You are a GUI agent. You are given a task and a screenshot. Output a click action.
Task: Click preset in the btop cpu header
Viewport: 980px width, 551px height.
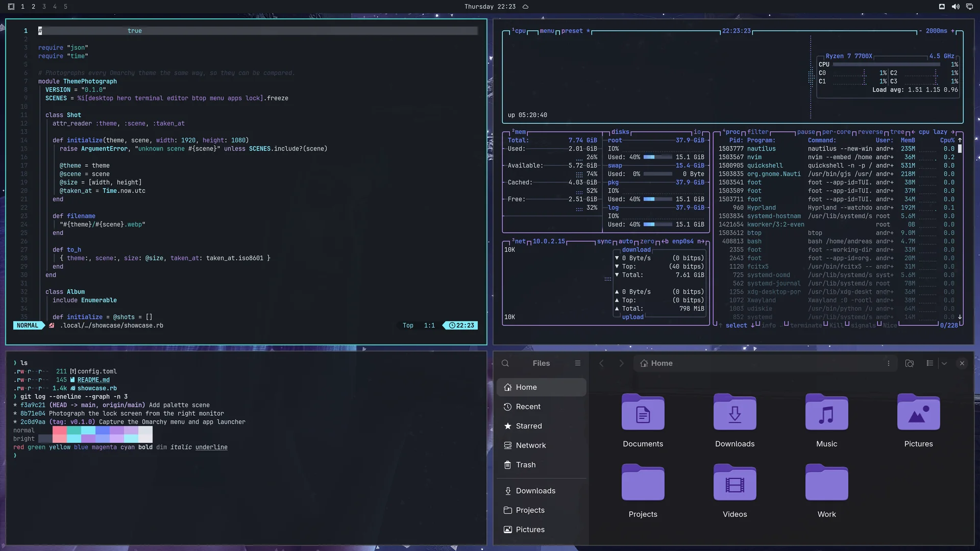coord(572,31)
